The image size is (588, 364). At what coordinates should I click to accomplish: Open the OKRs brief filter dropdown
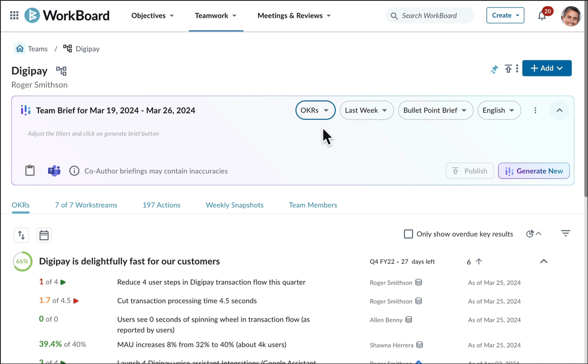(315, 110)
